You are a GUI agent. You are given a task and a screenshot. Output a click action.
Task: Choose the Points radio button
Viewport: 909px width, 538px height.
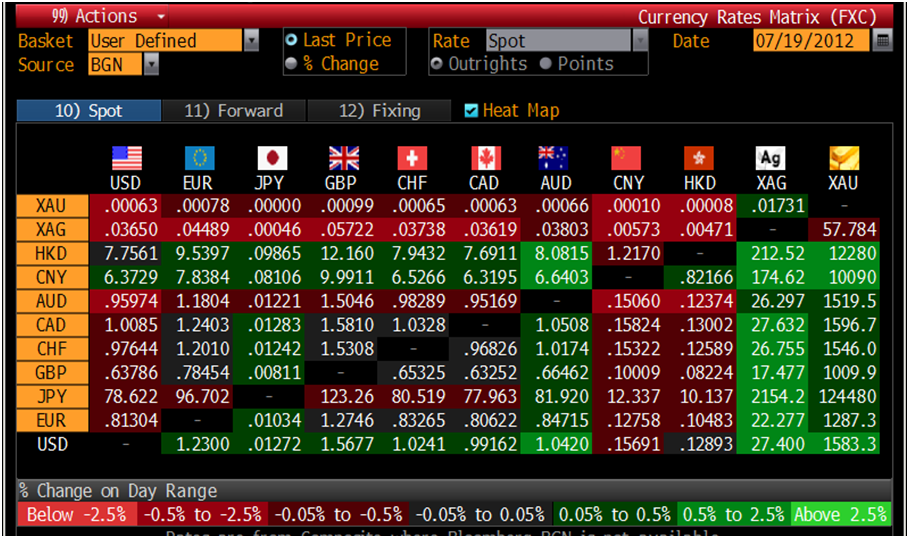545,64
